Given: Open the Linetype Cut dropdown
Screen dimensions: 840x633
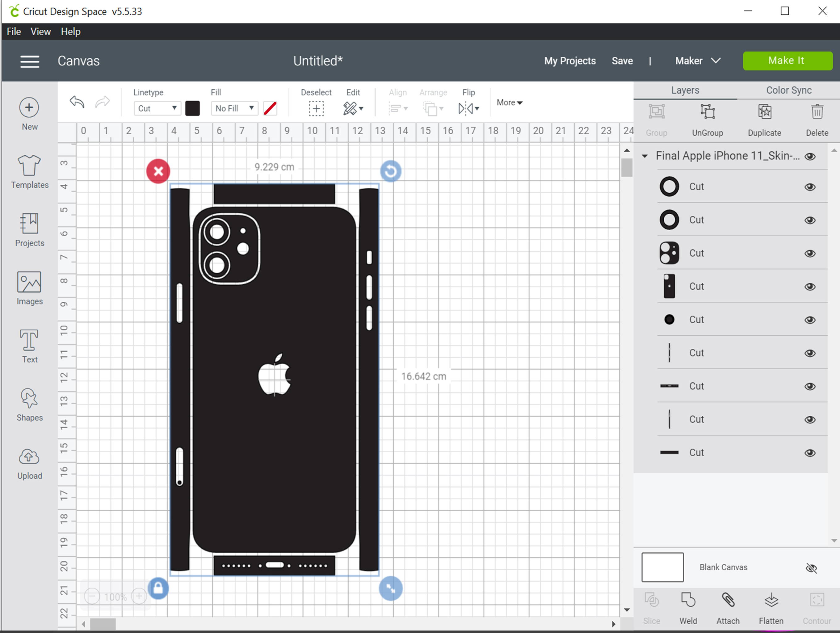Looking at the screenshot, I should coord(157,109).
